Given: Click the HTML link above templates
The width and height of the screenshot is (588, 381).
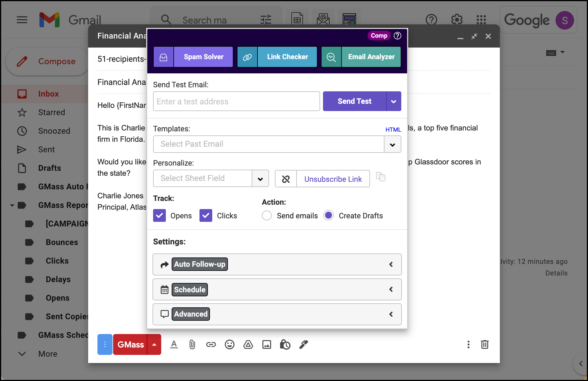Looking at the screenshot, I should pyautogui.click(x=393, y=130).
